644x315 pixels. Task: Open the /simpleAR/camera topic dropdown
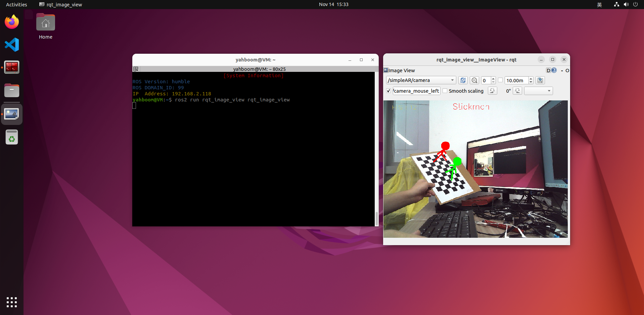pos(421,80)
